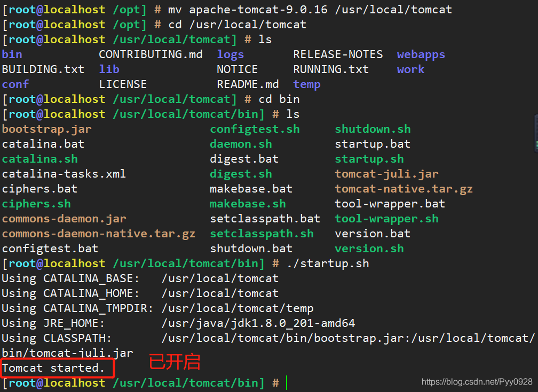This screenshot has height=392, width=538.
Task: Select the setclasspath.bat file name
Action: (265, 219)
